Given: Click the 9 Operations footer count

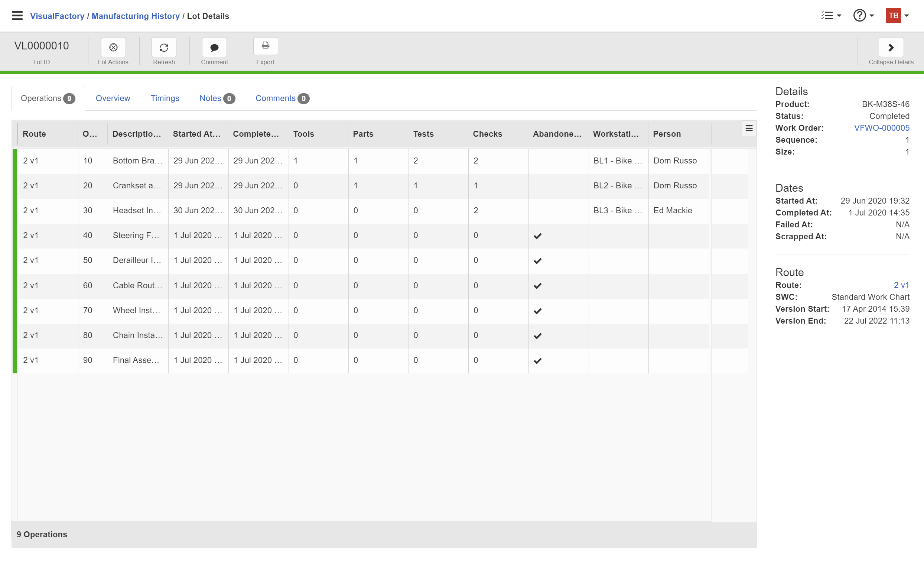Looking at the screenshot, I should (42, 535).
